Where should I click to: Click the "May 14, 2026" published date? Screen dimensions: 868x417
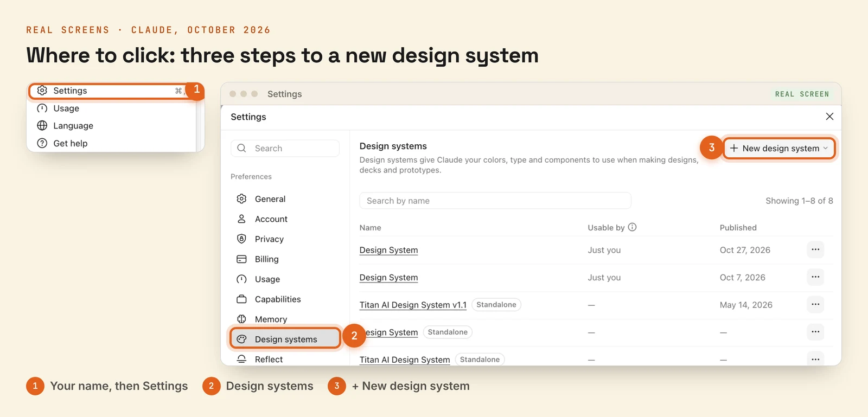(x=746, y=305)
